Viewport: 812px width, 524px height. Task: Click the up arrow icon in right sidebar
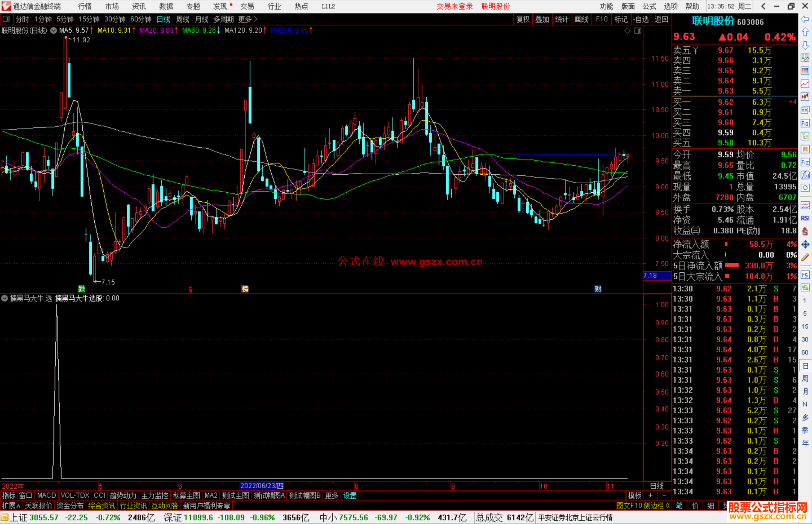[x=804, y=32]
